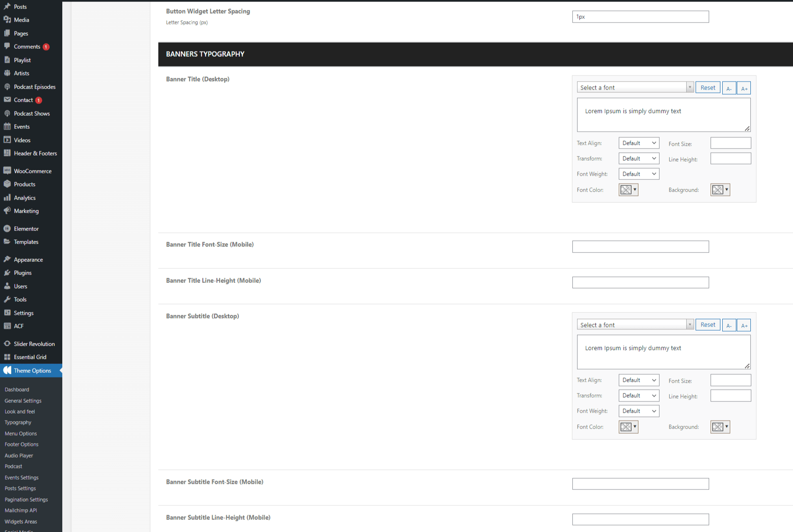The height and width of the screenshot is (532, 793).
Task: Click the WooCommerce icon in sidebar
Action: point(7,171)
